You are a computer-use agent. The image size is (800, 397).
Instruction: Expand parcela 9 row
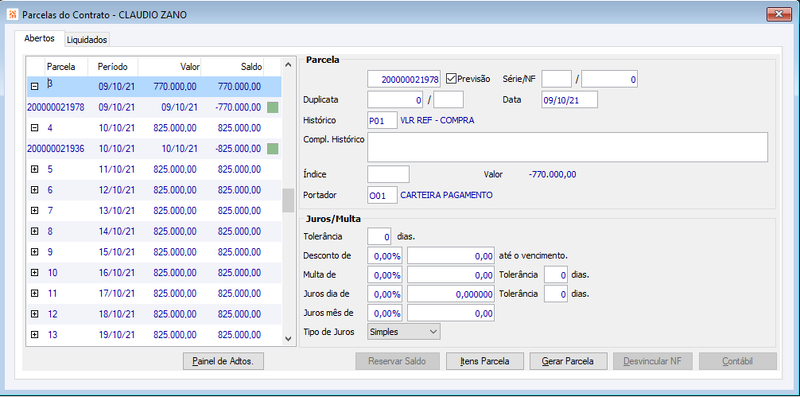[35, 252]
